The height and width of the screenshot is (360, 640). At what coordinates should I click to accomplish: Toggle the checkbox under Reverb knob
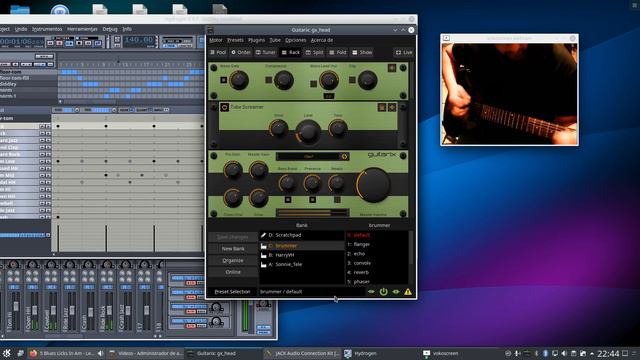point(337,200)
